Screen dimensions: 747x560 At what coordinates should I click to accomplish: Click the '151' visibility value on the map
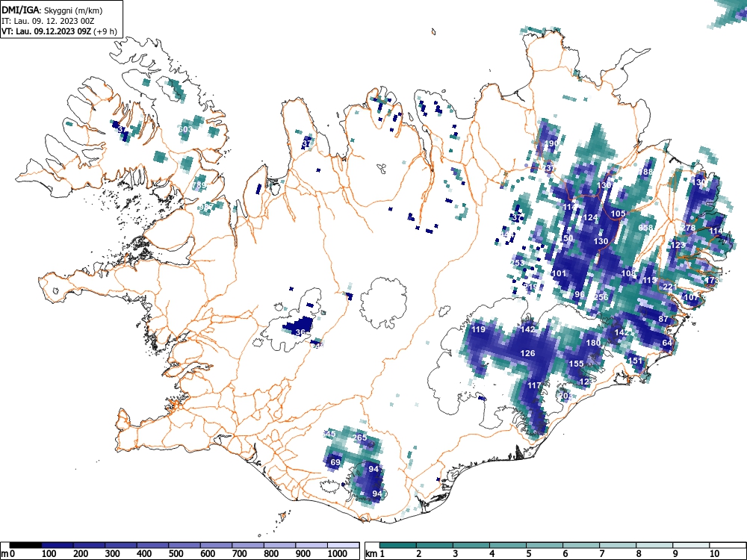[636, 361]
